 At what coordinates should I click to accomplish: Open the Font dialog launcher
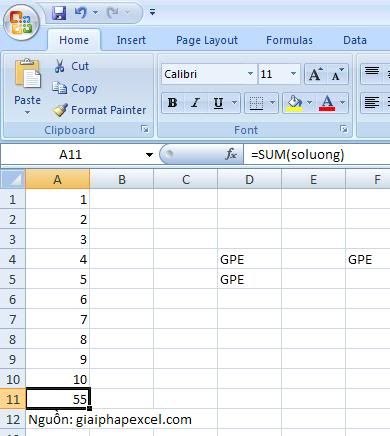click(x=344, y=129)
